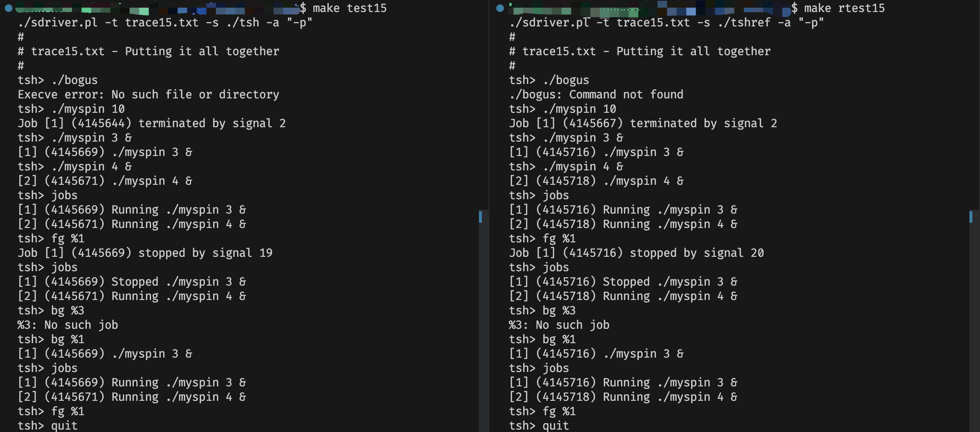Click '%3: No such job' in left terminal

[x=68, y=325]
